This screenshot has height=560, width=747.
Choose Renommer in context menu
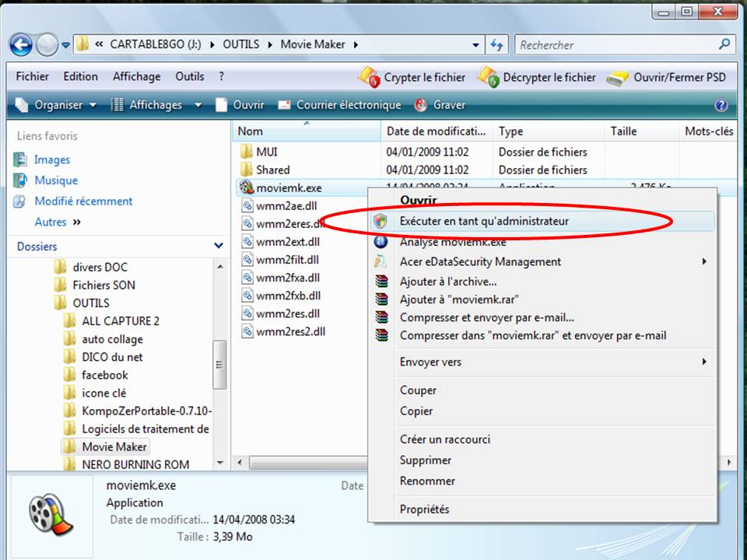[x=542, y=481]
